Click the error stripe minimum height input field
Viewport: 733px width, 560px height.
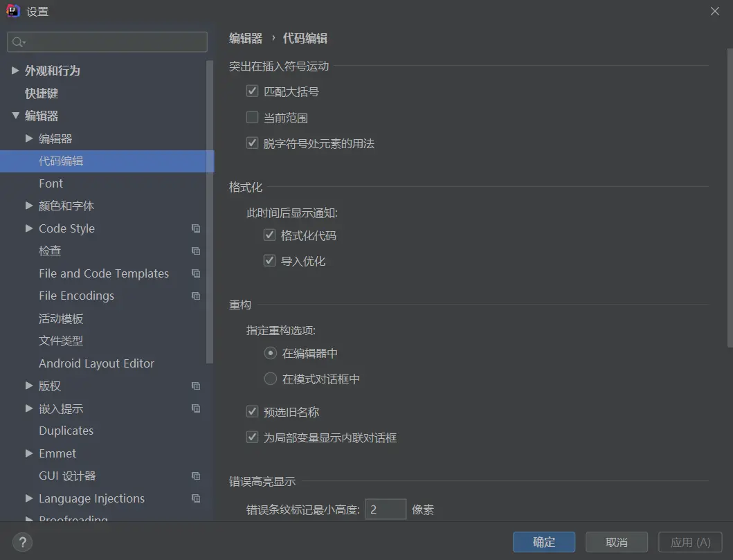pyautogui.click(x=386, y=509)
